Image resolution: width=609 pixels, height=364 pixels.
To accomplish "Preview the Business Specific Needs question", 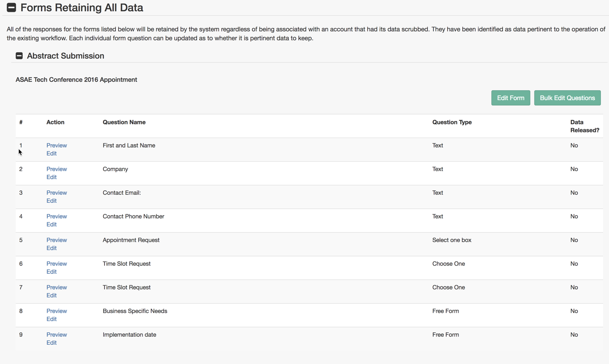I will [57, 311].
